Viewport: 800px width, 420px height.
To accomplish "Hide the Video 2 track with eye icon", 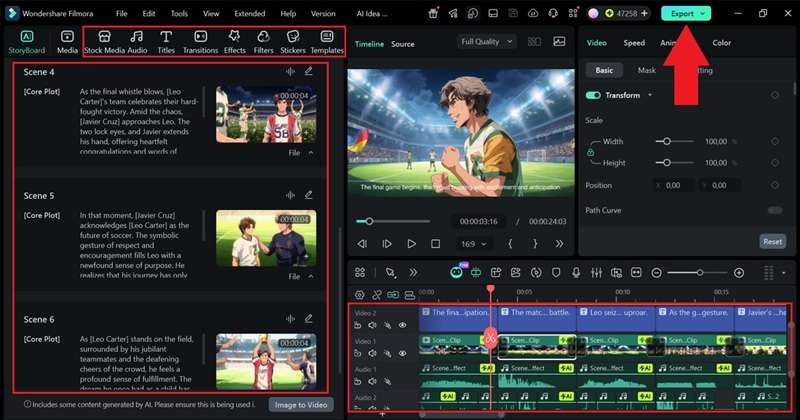I will click(403, 325).
